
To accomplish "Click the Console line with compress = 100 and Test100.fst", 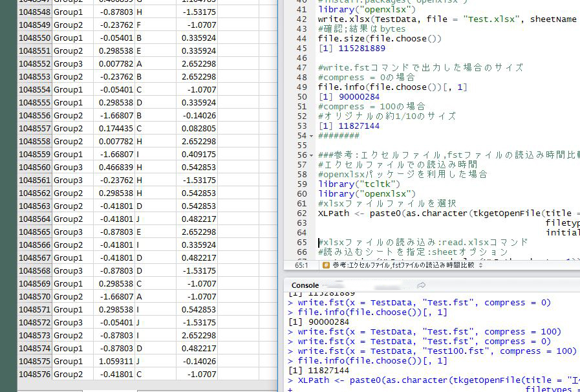I will coord(437,351).
